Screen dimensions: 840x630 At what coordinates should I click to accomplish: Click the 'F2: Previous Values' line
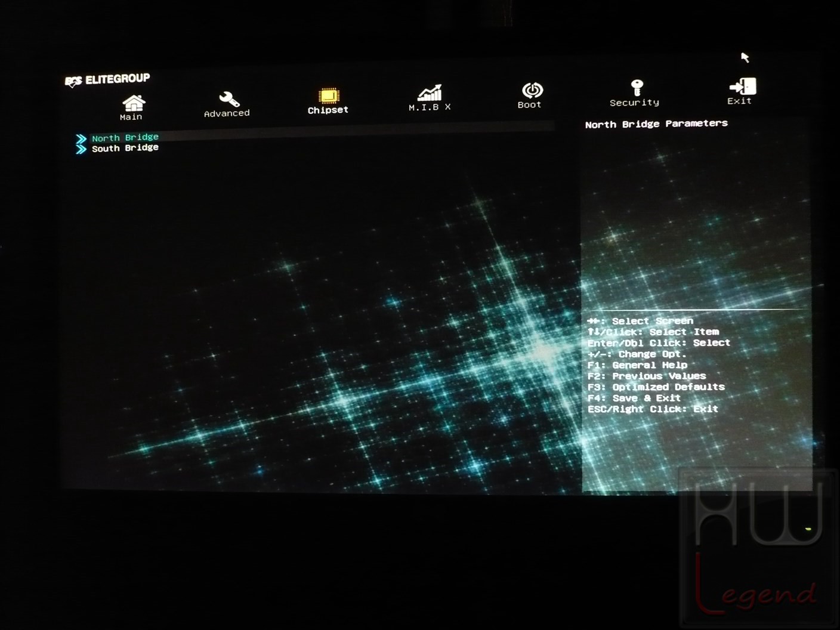pyautogui.click(x=647, y=376)
